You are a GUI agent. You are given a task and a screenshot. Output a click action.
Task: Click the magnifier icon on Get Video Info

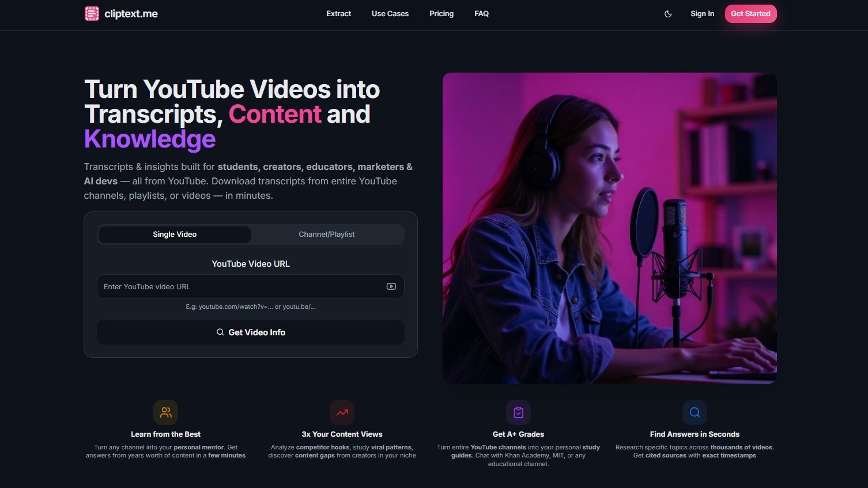(220, 332)
